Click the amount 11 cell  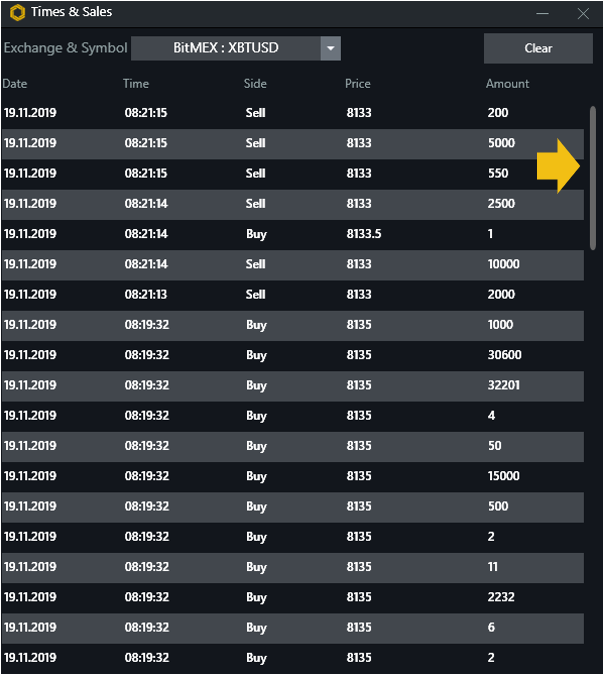click(x=493, y=567)
